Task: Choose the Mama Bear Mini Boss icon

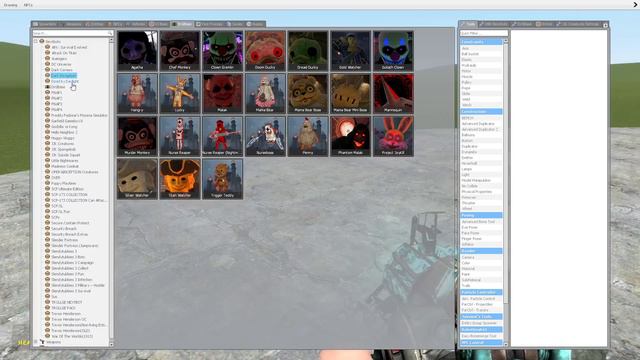Action: (x=350, y=93)
